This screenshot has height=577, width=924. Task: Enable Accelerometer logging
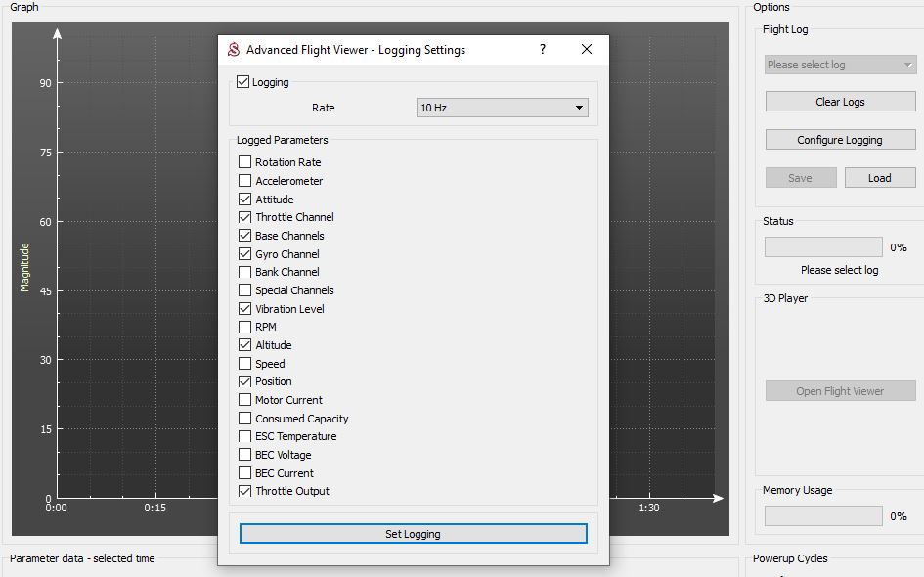tap(245, 181)
